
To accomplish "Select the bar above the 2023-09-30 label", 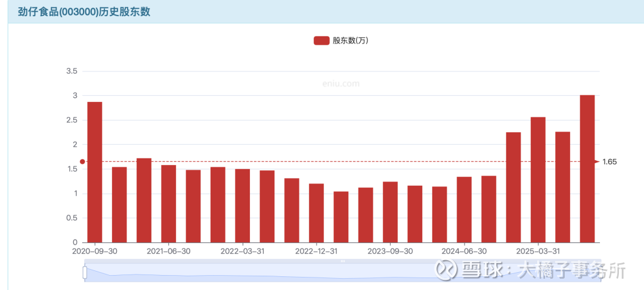I will click(x=390, y=212).
